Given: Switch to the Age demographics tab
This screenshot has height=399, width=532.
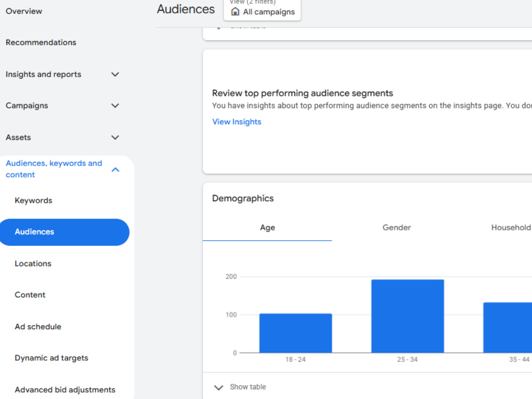Looking at the screenshot, I should 268,228.
